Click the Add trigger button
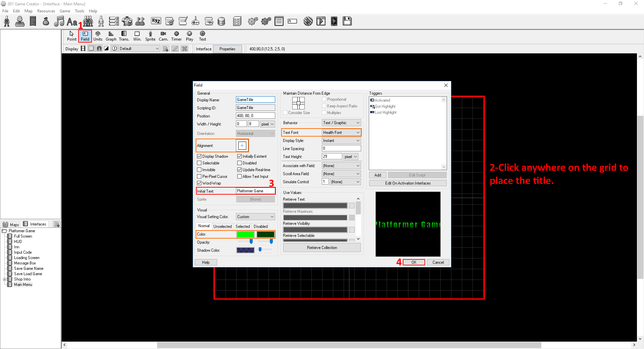The image size is (644, 349). pos(378,175)
